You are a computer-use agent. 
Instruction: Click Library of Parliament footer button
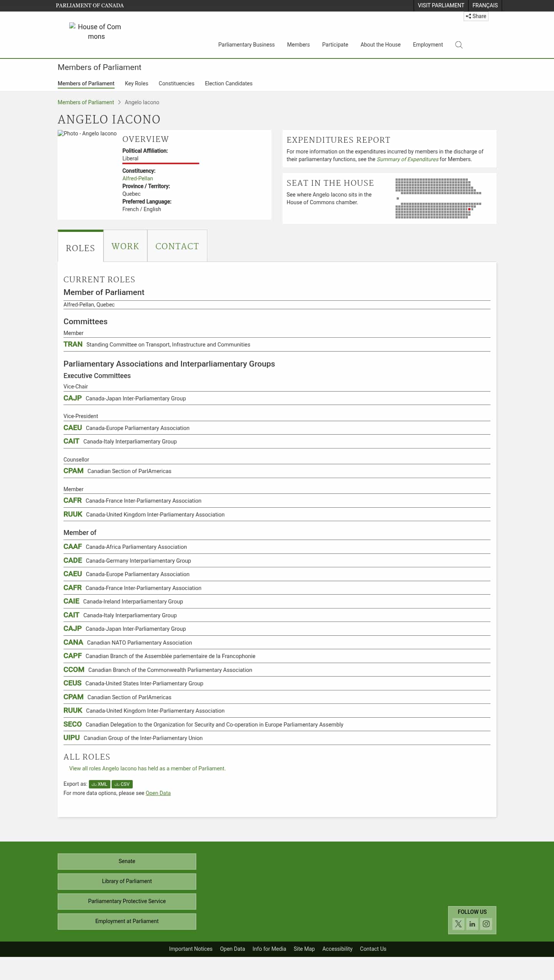point(127,881)
